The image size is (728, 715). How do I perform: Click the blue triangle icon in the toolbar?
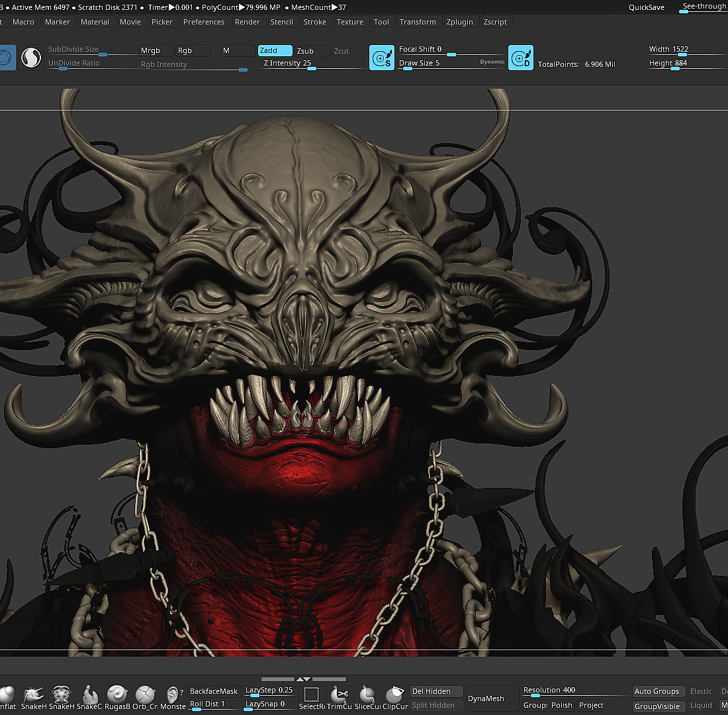[x=7, y=58]
